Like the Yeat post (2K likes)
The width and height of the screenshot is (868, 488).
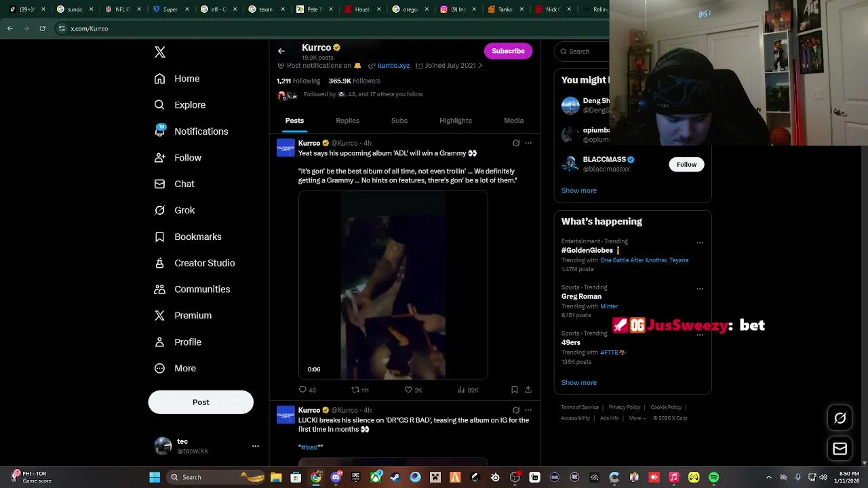pos(413,390)
